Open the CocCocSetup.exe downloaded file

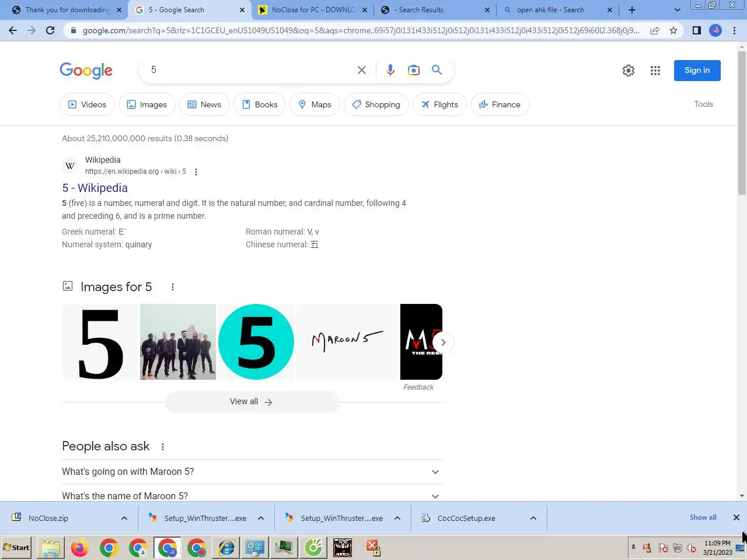[x=466, y=518]
